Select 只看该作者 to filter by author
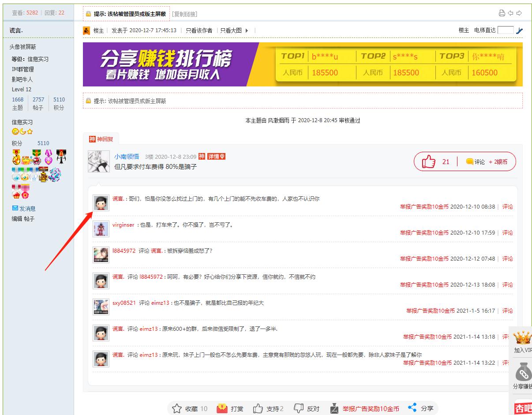 click(x=199, y=30)
